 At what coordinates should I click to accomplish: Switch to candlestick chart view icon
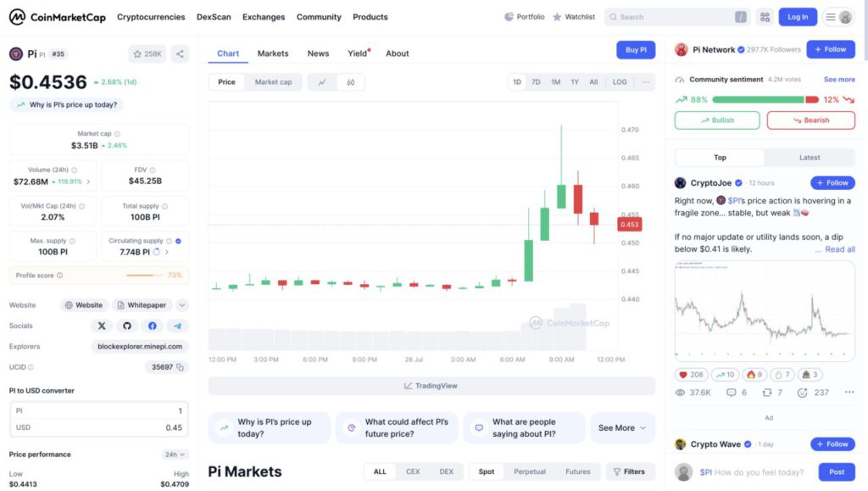[350, 82]
